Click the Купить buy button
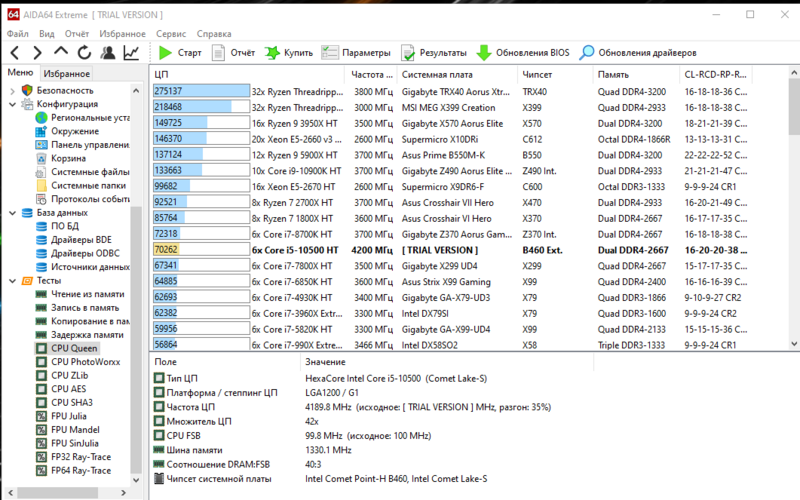This screenshot has width=800, height=500. (289, 52)
